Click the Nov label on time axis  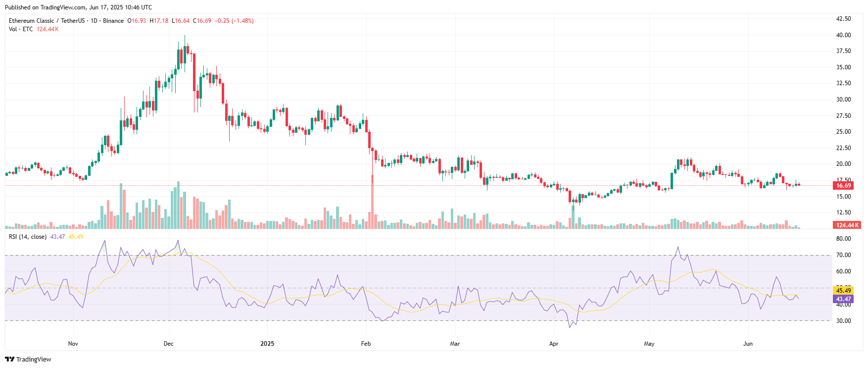[x=73, y=344]
